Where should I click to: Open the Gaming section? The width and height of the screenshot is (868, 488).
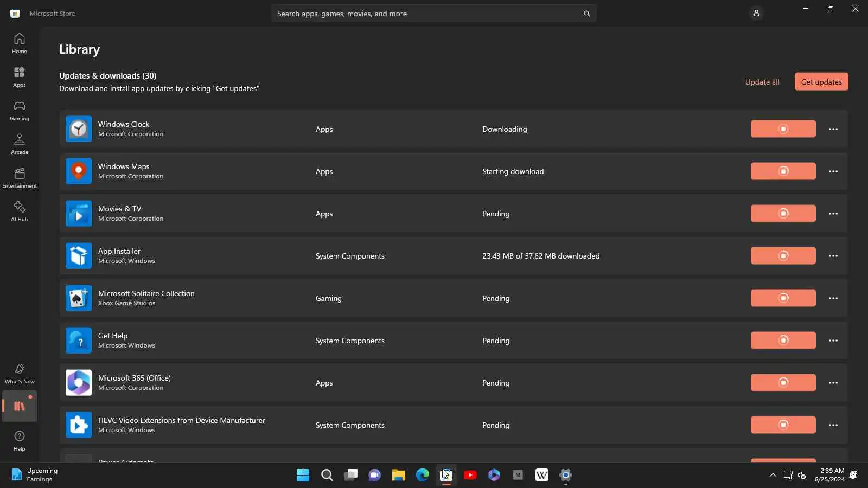pos(20,111)
